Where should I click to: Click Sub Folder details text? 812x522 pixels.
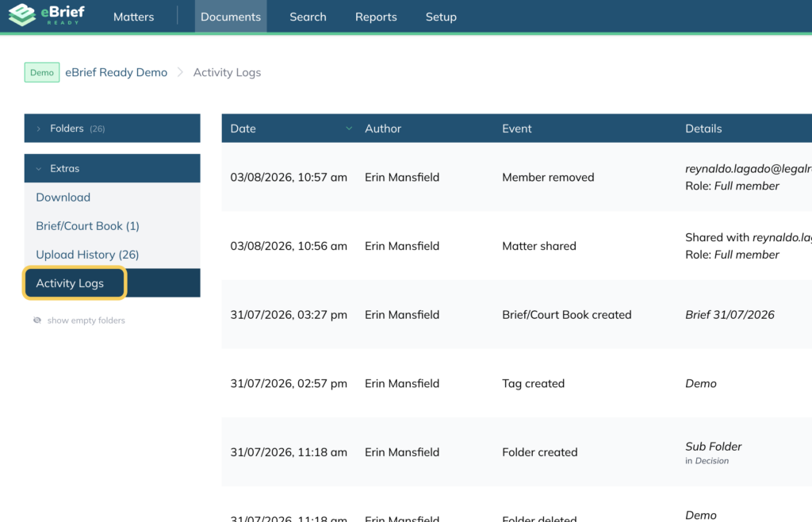click(x=714, y=447)
